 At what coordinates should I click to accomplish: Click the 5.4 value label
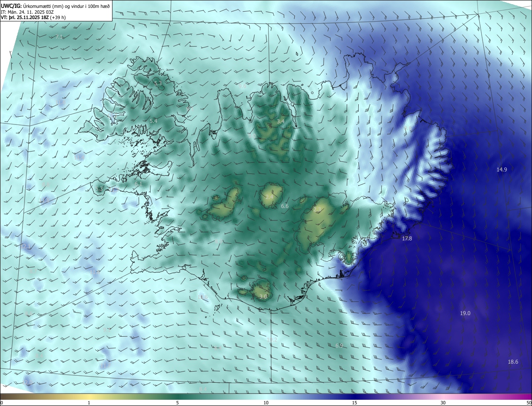(x=153, y=121)
